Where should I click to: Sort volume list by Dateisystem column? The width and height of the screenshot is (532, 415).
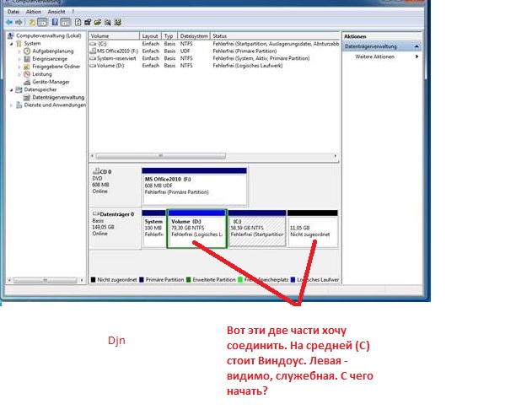[193, 36]
